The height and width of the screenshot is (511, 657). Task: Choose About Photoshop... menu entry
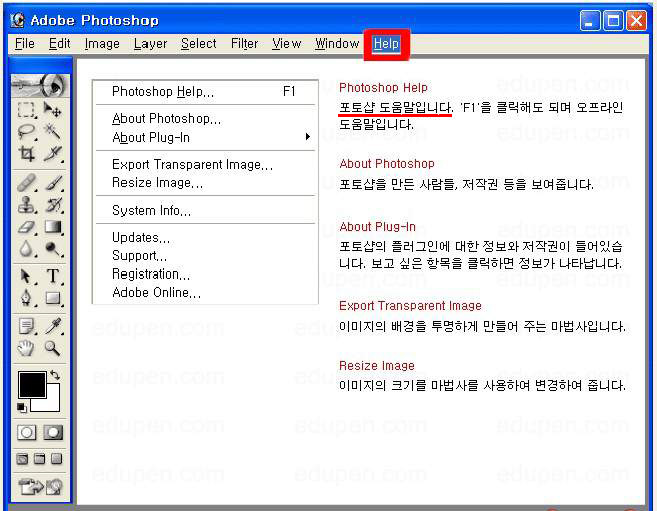click(x=205, y=119)
